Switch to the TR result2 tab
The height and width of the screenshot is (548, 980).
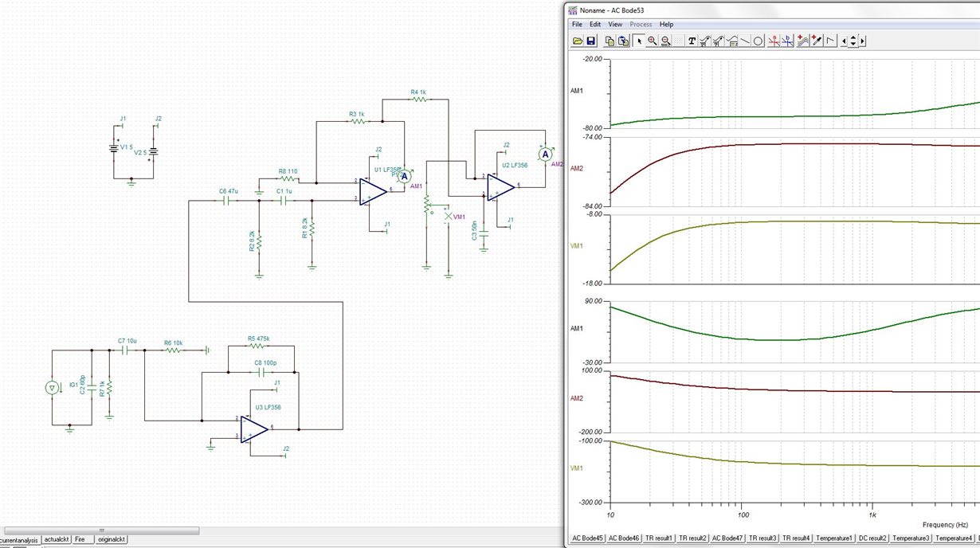(693, 538)
